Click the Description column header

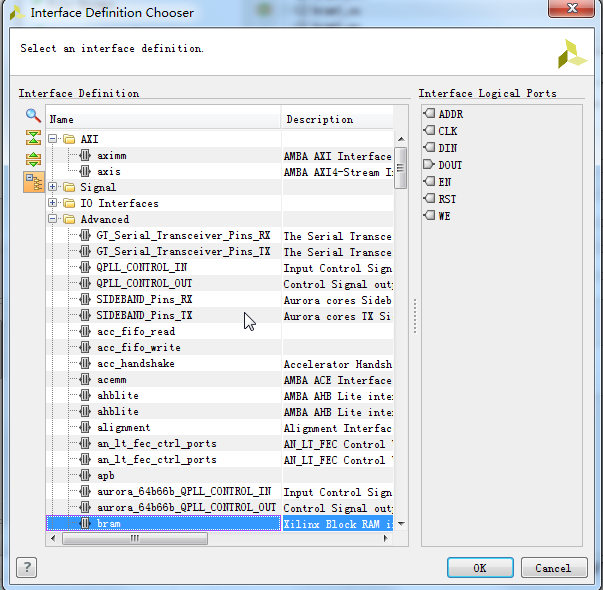pos(337,120)
